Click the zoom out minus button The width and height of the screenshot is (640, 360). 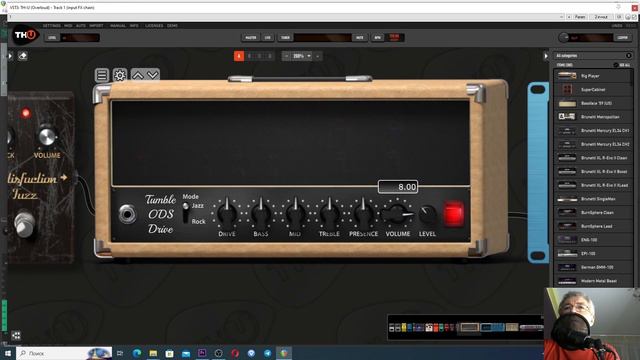pyautogui.click(x=286, y=56)
